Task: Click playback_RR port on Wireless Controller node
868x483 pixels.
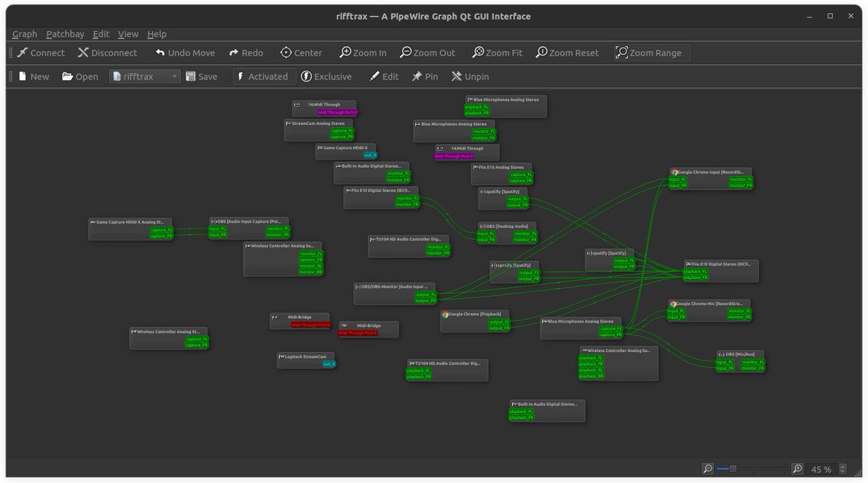Action: pos(591,377)
